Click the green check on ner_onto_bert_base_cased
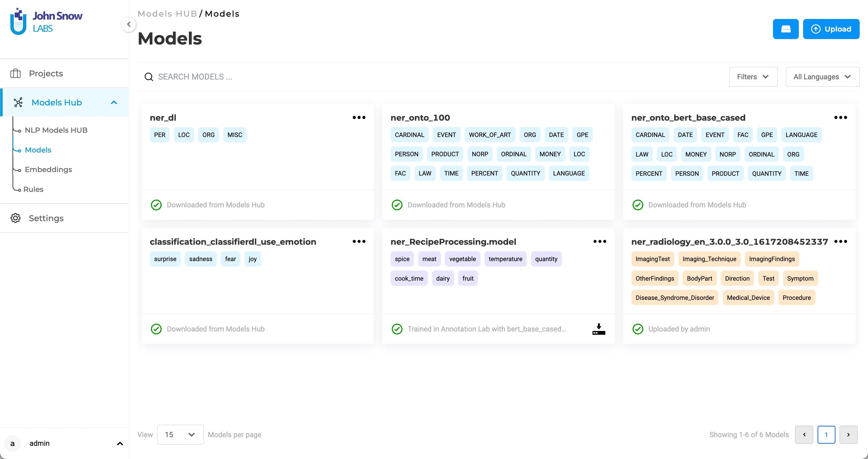This screenshot has height=459, width=868. coord(638,205)
